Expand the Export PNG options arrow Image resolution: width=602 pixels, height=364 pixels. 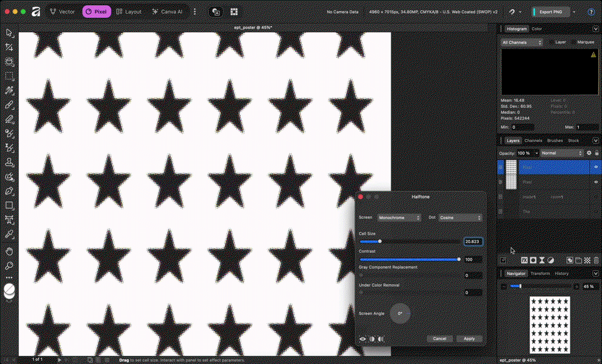point(574,12)
